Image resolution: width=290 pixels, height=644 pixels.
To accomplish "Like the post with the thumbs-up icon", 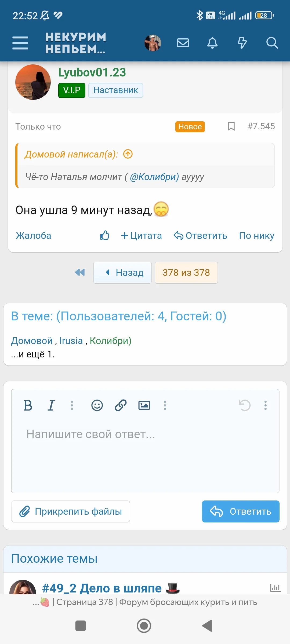I will 104,235.
